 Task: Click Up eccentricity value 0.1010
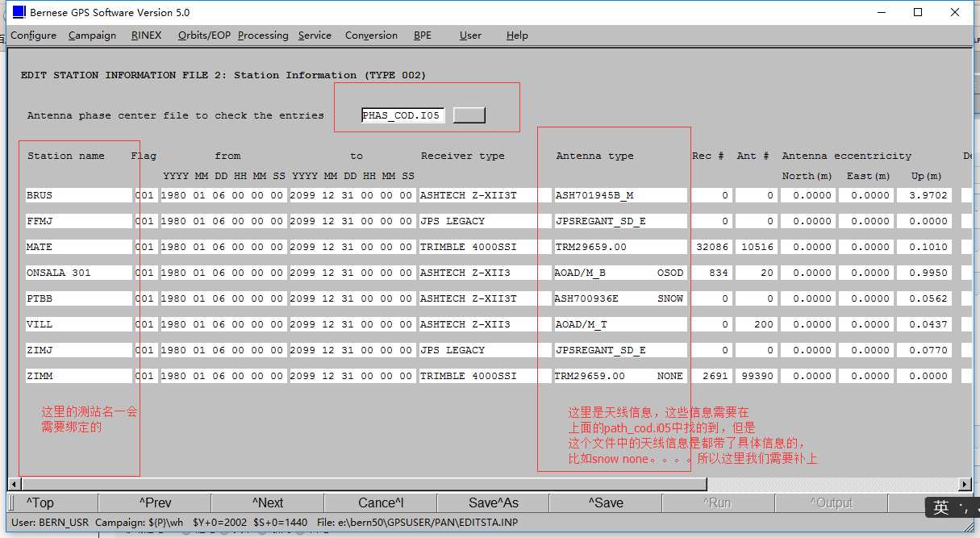coord(924,247)
